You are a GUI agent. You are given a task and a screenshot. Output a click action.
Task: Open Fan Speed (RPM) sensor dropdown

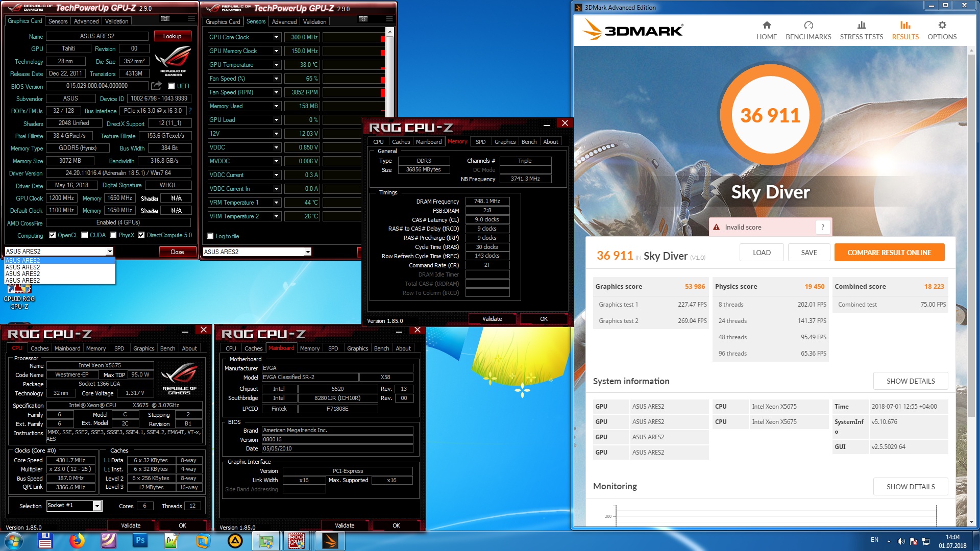pos(276,92)
